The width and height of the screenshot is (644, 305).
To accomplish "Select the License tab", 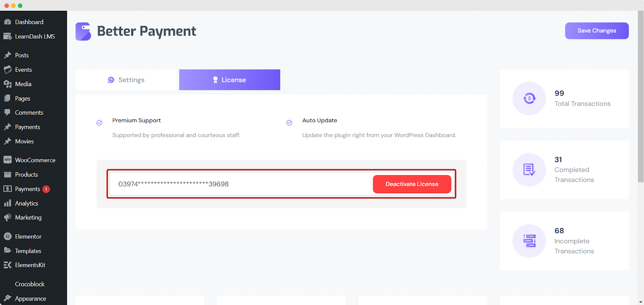I will (x=229, y=80).
